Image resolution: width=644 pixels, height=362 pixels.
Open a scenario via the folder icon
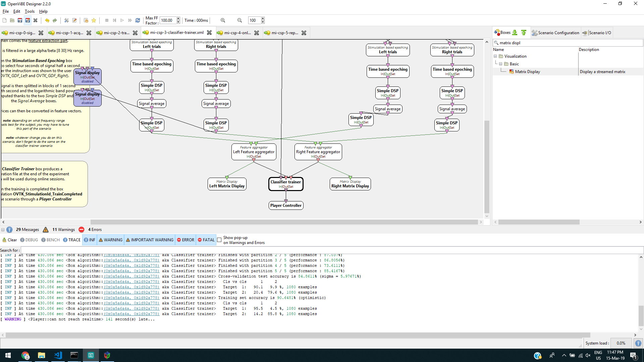point(12,20)
